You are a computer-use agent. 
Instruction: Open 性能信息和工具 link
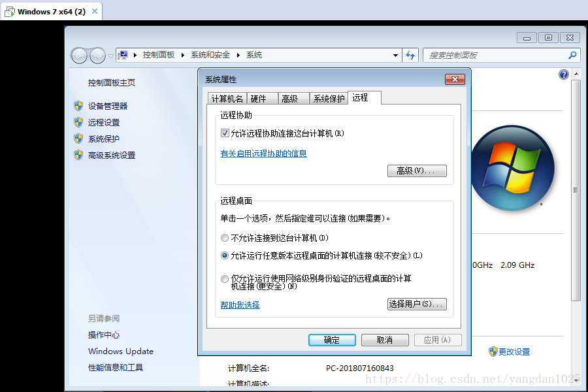pyautogui.click(x=116, y=367)
